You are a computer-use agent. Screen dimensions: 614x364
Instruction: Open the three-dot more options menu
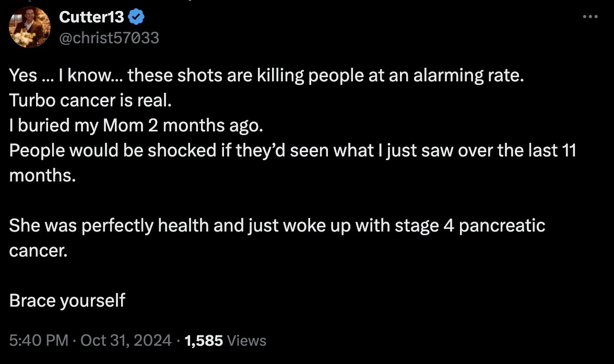[590, 17]
